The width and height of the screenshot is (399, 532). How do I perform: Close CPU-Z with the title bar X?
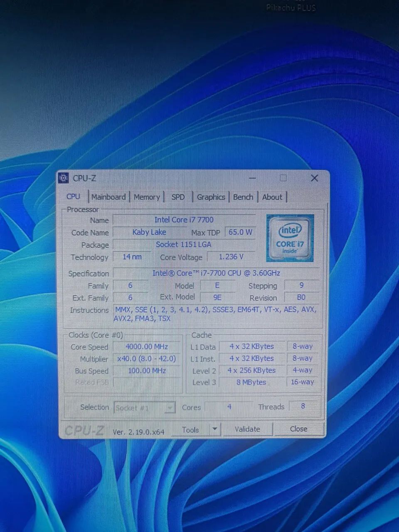pyautogui.click(x=314, y=178)
